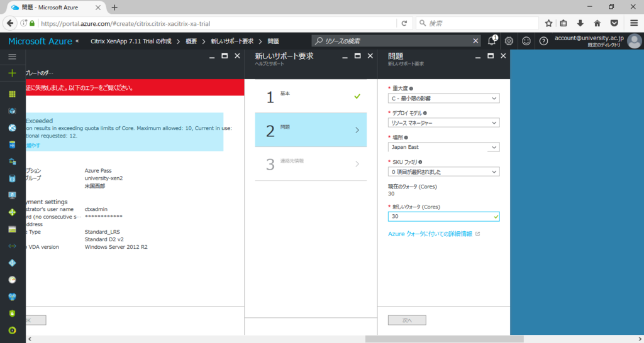Open the Azure sidebar hamburger menu

(13, 57)
